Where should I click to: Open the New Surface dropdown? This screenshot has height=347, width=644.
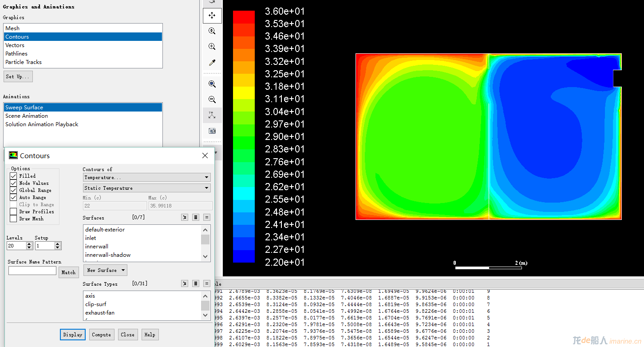tap(105, 270)
